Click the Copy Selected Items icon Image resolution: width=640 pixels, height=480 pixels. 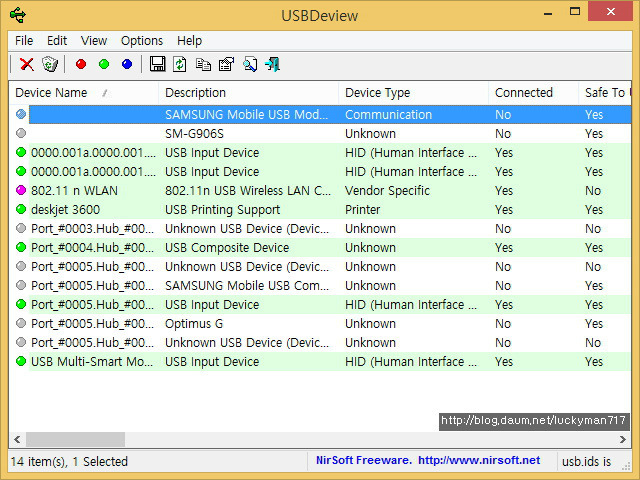pos(203,64)
